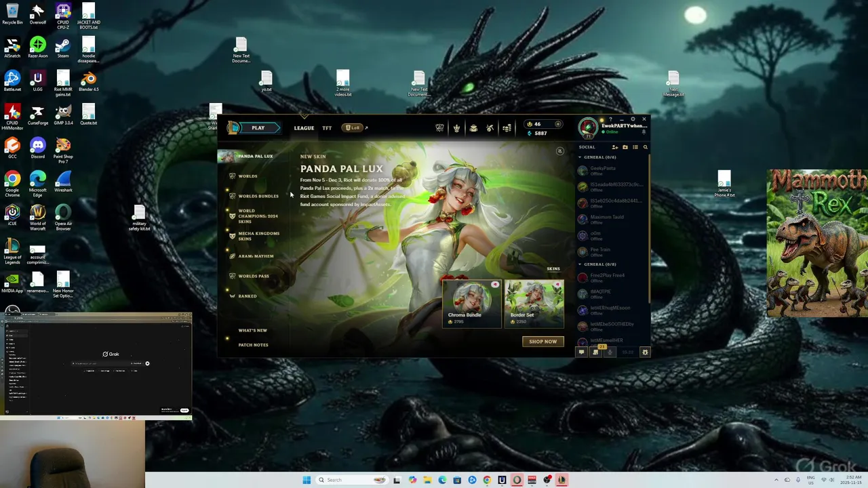
Task: Select WORLDS PASS in the sidebar
Action: 253,276
